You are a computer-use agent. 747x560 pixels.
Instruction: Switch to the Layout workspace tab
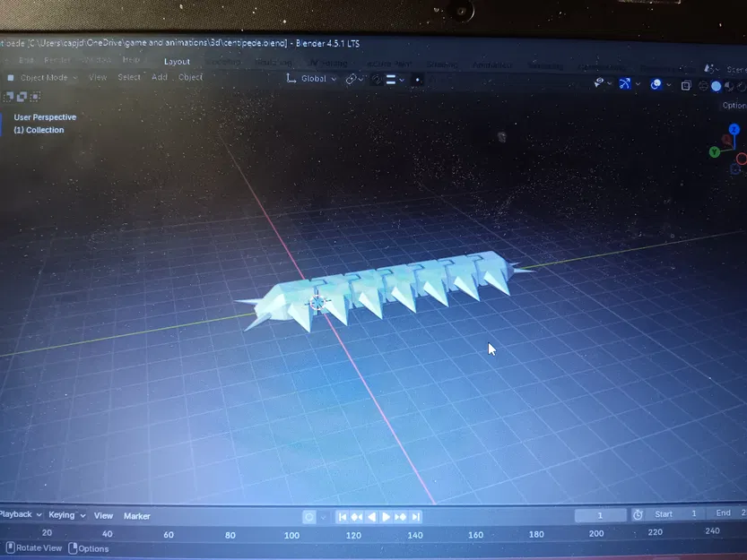(176, 61)
